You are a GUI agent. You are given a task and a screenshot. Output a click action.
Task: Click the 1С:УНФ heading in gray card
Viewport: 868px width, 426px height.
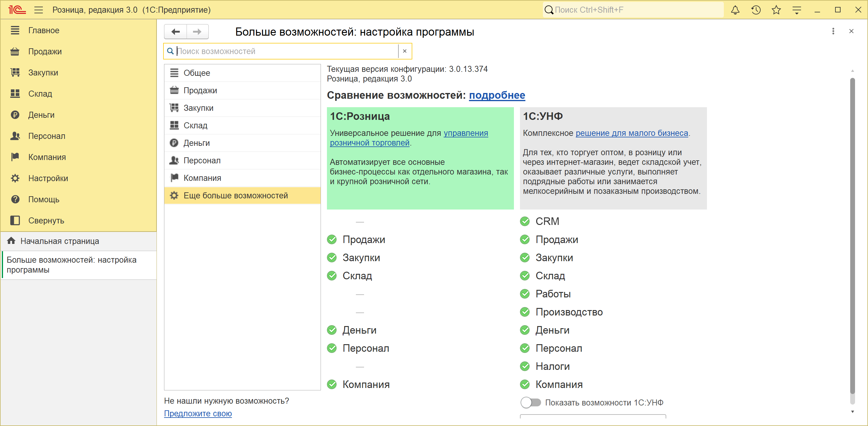tap(543, 116)
